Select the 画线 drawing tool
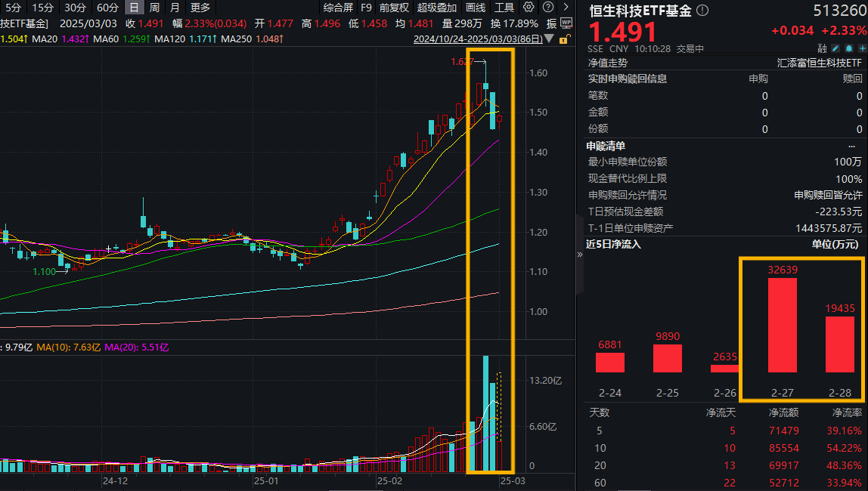Viewport: 868px width, 491px height. coord(475,7)
